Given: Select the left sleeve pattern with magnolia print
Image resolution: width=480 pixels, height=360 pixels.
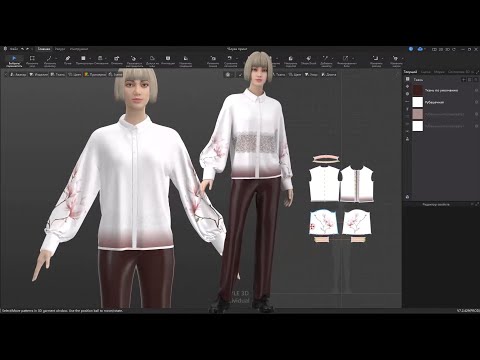Looking at the screenshot, I should [324, 223].
